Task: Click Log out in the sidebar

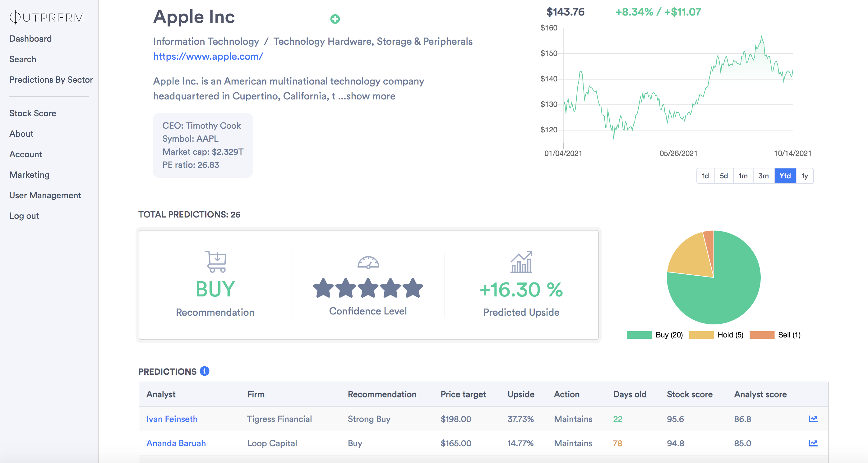Action: [24, 216]
